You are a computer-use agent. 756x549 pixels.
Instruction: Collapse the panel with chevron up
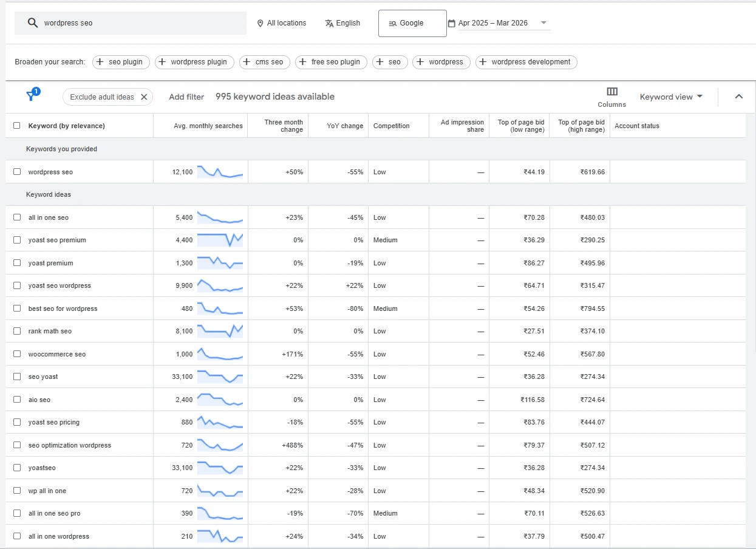tap(738, 97)
